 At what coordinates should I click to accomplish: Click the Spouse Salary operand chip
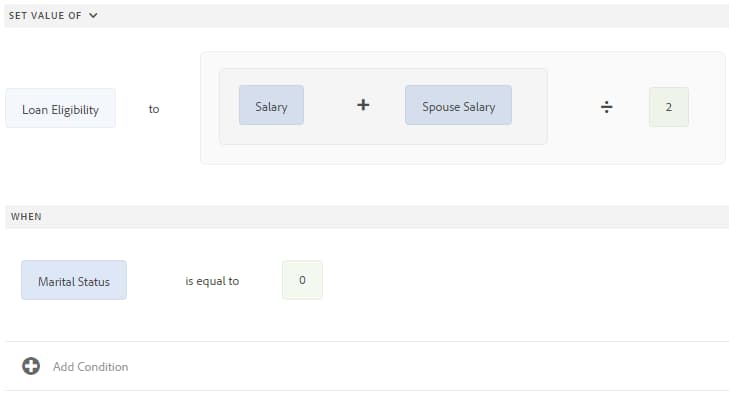pyautogui.click(x=458, y=105)
